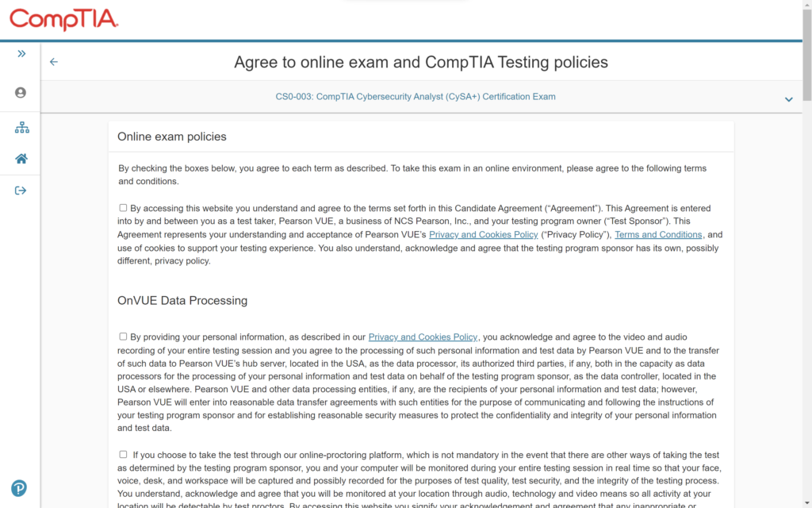Open CS0-003 CompTIA Cybersecurity Analyst exam link

[x=416, y=97]
